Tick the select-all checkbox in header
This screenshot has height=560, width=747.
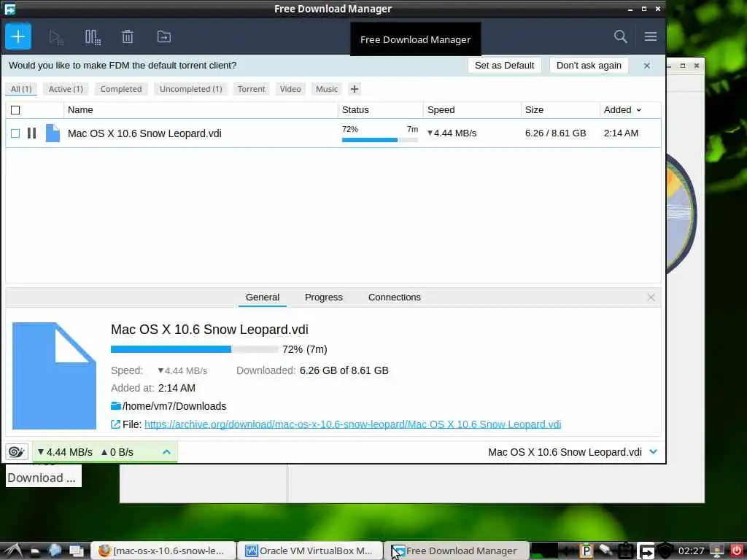[x=15, y=110]
